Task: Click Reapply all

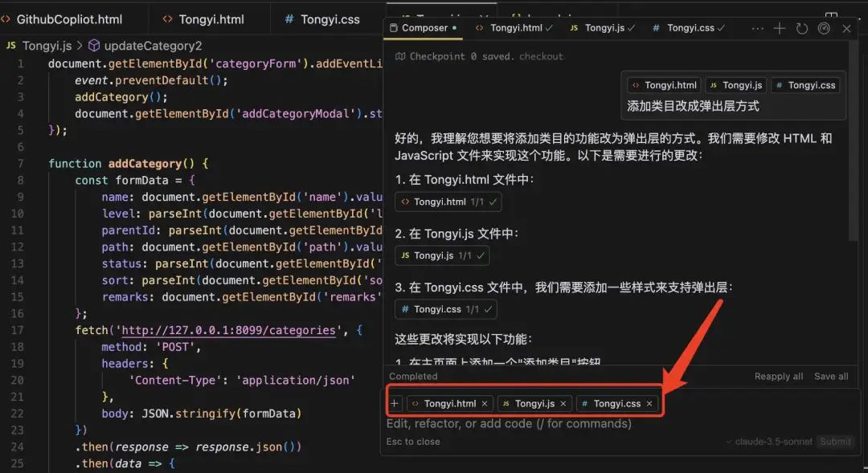Action: pyautogui.click(x=778, y=377)
